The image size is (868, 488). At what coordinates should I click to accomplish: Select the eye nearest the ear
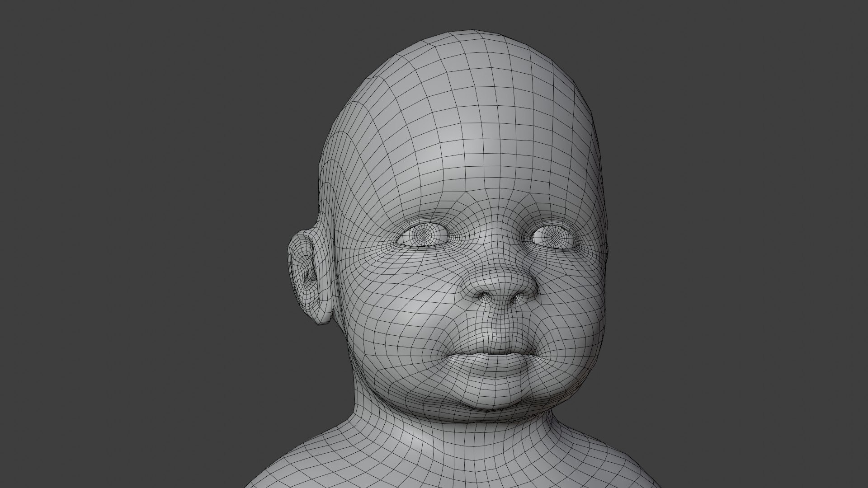[x=423, y=235]
